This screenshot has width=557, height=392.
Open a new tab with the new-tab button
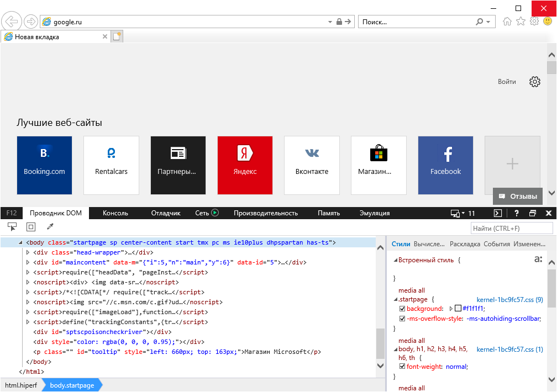pyautogui.click(x=117, y=36)
